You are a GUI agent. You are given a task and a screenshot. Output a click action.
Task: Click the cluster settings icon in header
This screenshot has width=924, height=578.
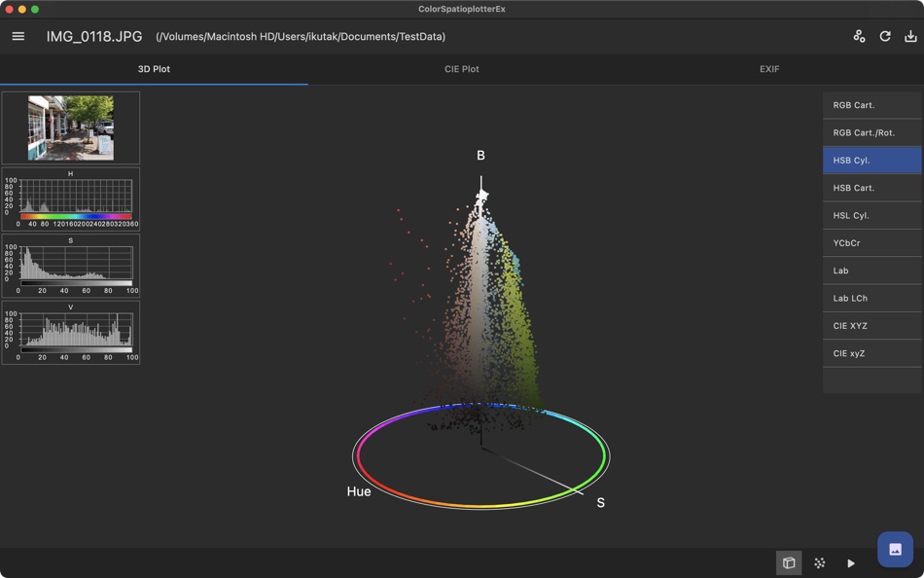(859, 37)
